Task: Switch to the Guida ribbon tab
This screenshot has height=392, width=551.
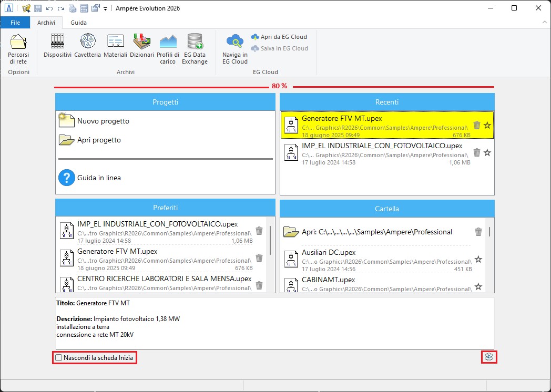Action: point(78,23)
